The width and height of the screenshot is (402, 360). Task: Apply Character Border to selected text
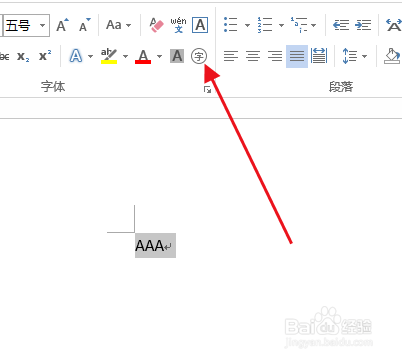[200, 25]
